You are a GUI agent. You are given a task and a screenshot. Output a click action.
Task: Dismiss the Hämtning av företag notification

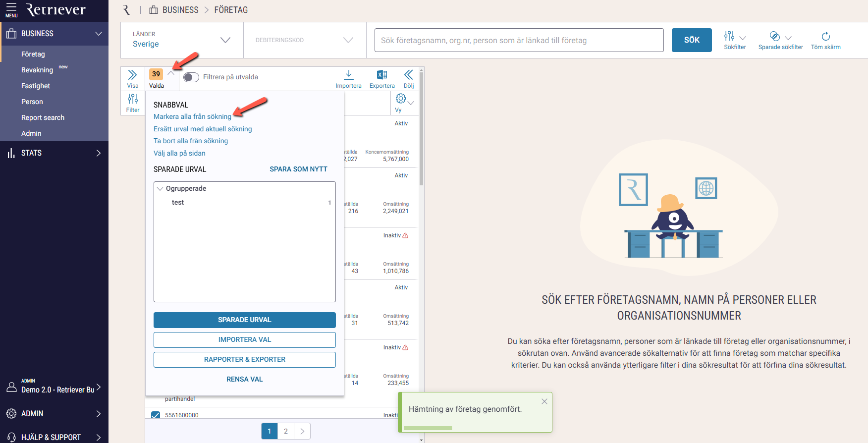544,401
